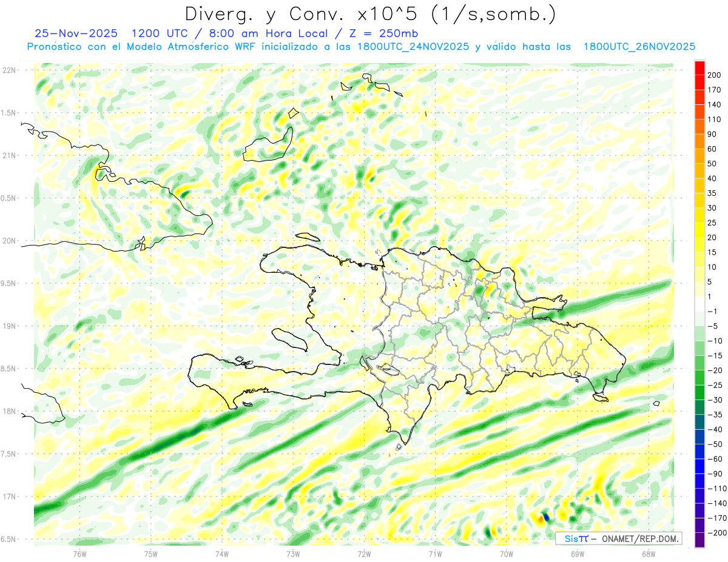Click the "72W" longitude axis label
Viewport: 728px width, 562px height.
point(364,554)
